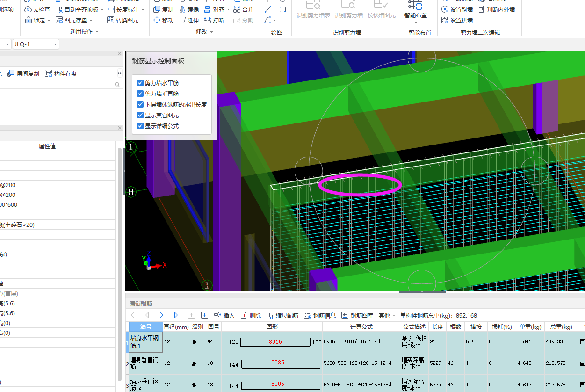
Task: Click the 8915 rebar shape length
Action: [275, 342]
